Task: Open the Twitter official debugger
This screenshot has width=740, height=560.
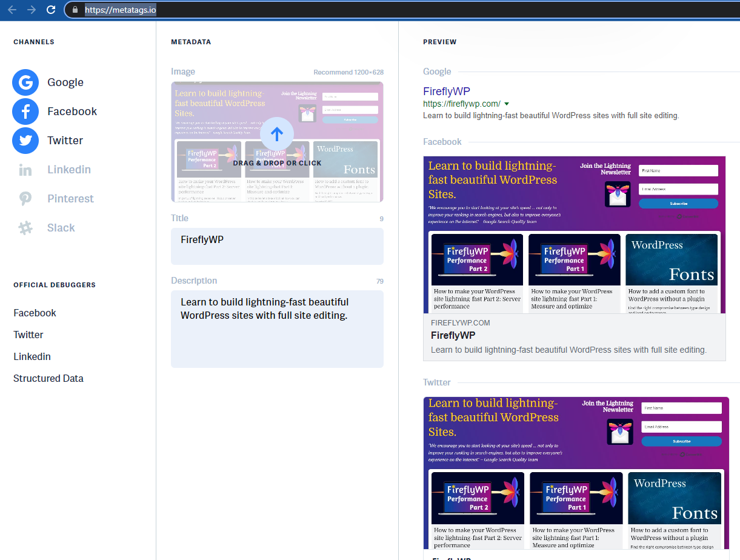Action: (28, 334)
